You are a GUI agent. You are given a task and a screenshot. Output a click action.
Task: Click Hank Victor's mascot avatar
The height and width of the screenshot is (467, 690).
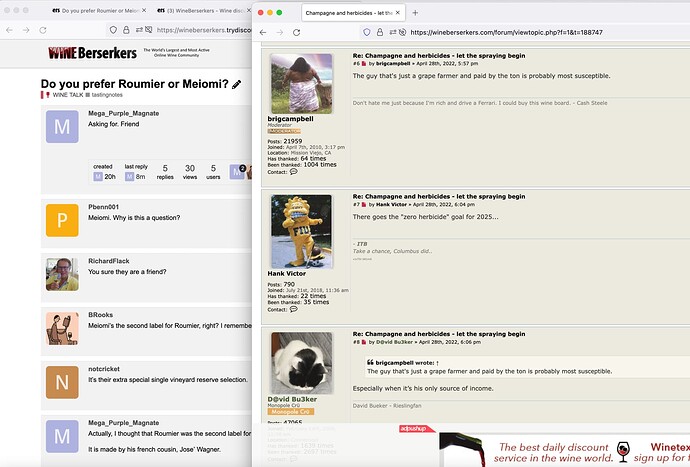pos(301,232)
